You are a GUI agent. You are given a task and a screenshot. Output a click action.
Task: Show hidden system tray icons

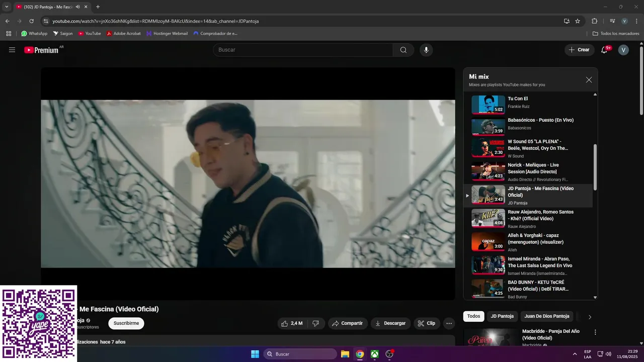pyautogui.click(x=575, y=354)
